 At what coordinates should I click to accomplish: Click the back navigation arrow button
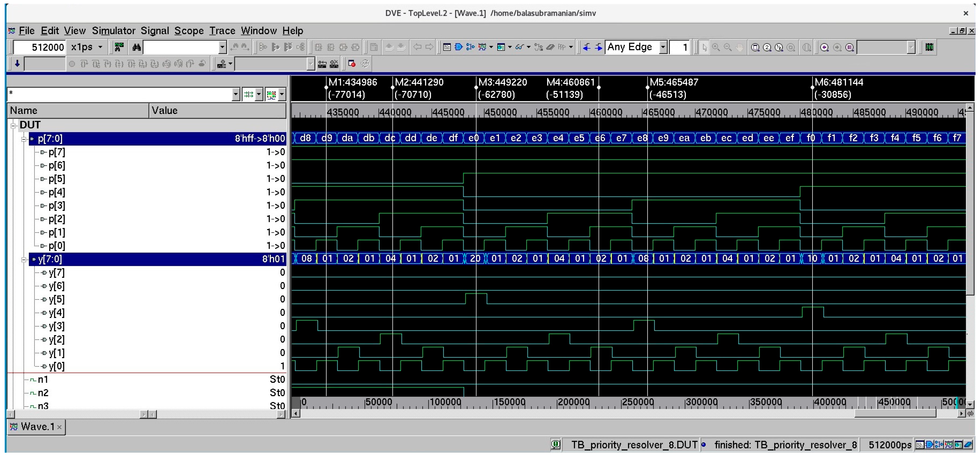417,47
